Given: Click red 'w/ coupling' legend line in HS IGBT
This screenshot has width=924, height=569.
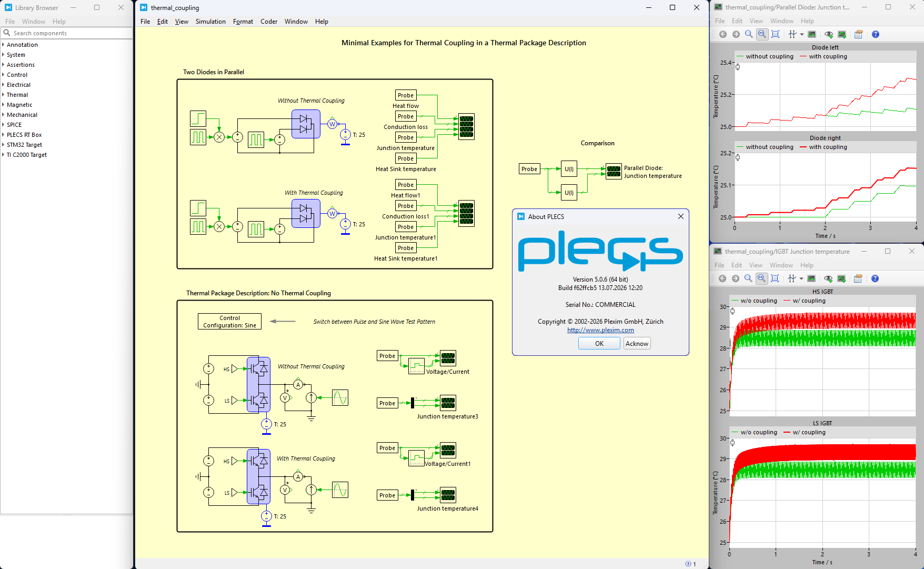Looking at the screenshot, I should pos(787,301).
